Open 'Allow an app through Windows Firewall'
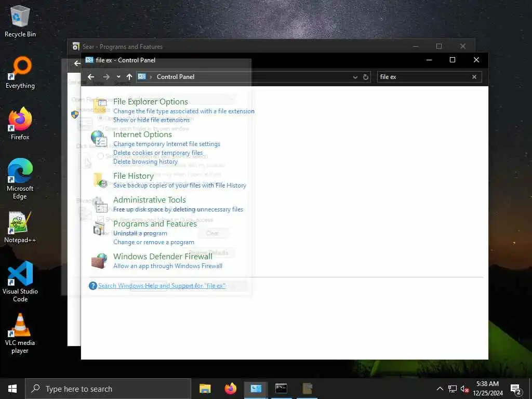The height and width of the screenshot is (399, 532). 168,266
